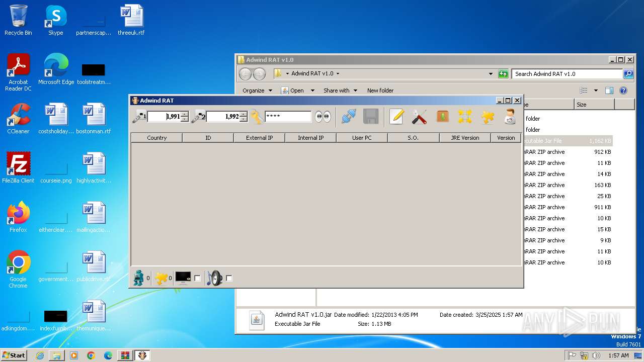
Task: Click the user avatar about icon
Action: coord(510,117)
